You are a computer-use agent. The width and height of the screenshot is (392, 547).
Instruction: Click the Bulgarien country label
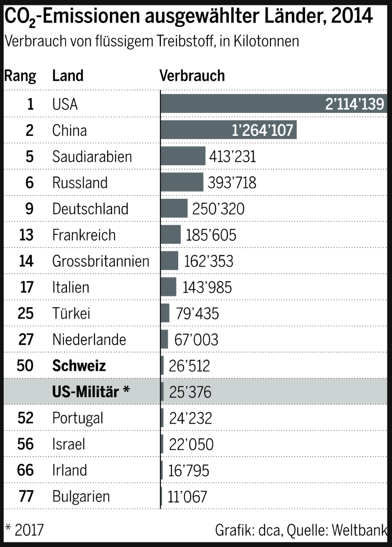[81, 496]
